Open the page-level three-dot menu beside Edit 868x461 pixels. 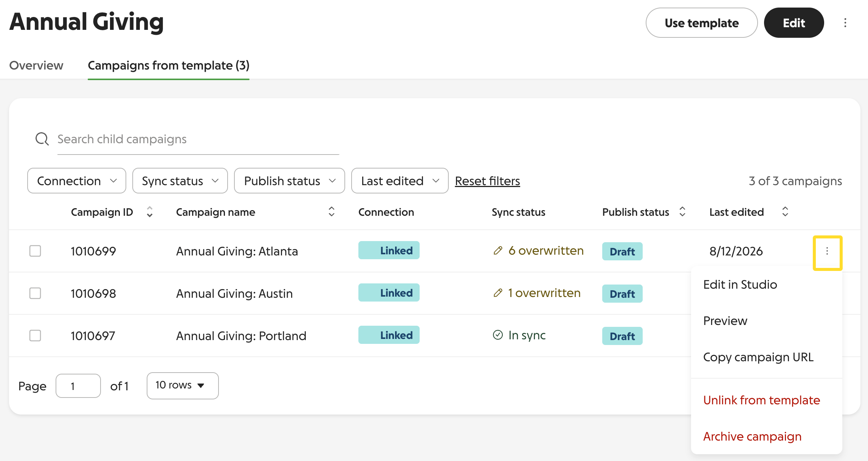[845, 23]
